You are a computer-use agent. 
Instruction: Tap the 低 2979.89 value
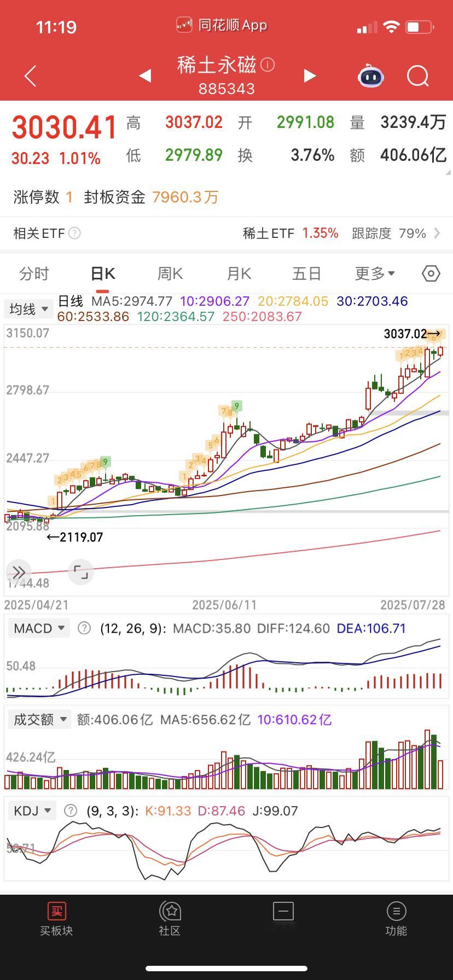(194, 155)
